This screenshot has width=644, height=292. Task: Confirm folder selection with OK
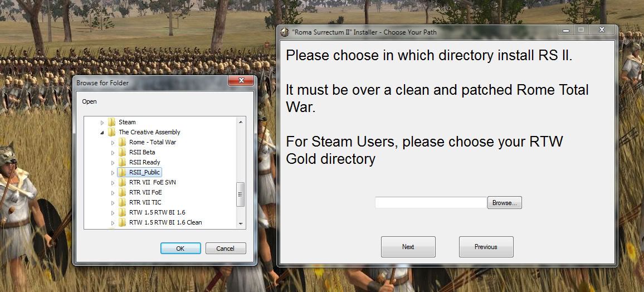click(x=180, y=249)
